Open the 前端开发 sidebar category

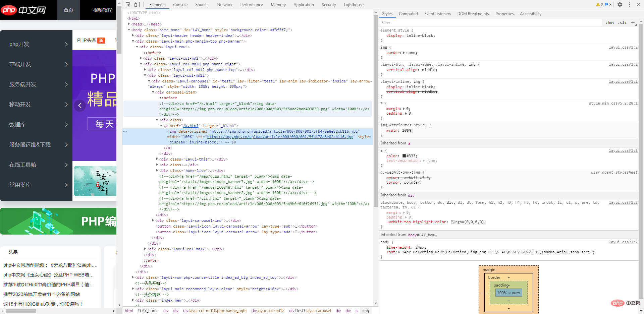click(36, 64)
